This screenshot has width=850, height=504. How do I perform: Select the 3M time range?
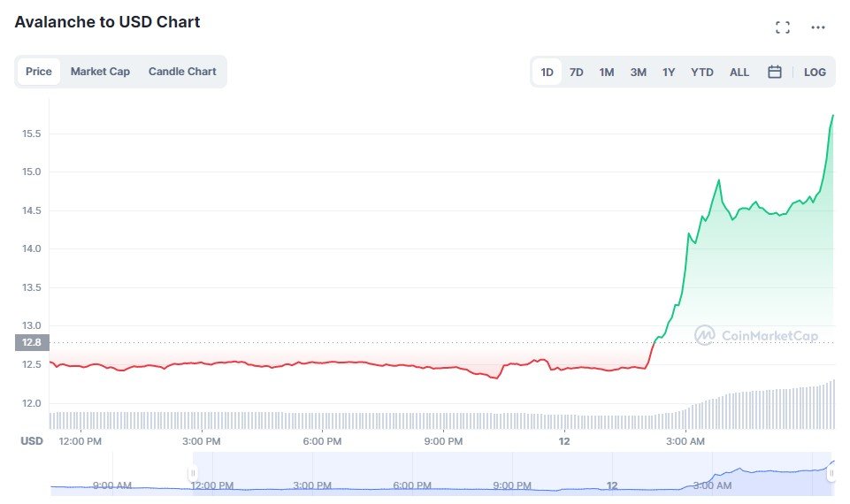(x=638, y=73)
